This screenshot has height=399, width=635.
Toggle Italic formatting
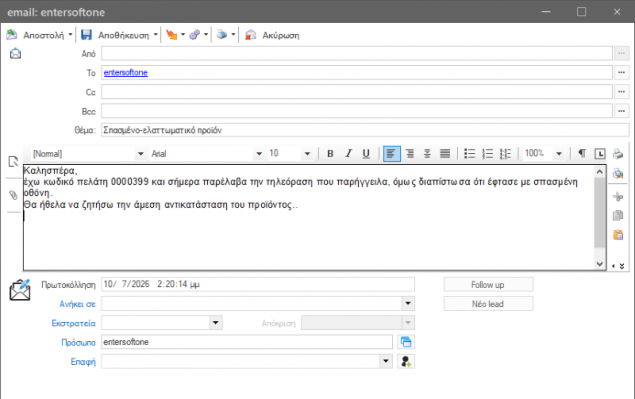(348, 154)
